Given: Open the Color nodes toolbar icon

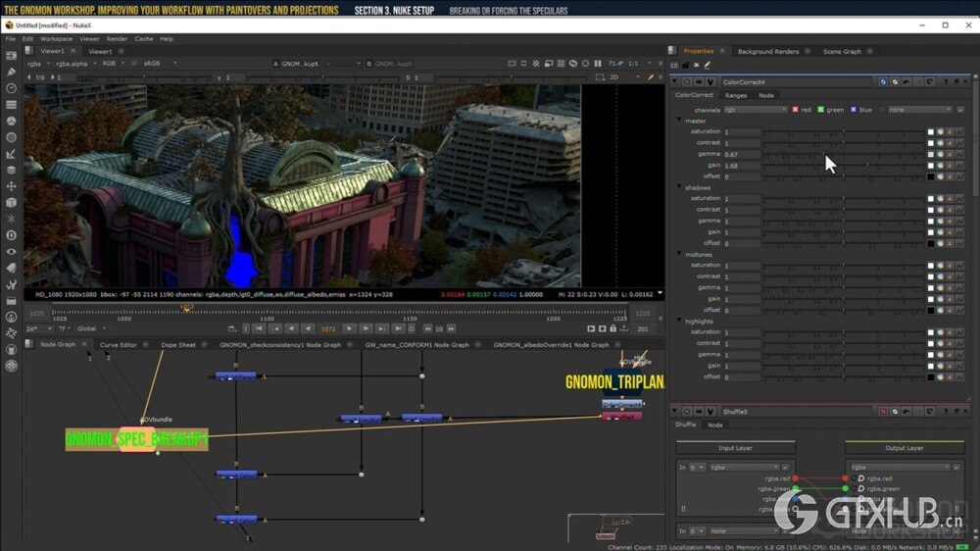Looking at the screenshot, I should click(11, 121).
